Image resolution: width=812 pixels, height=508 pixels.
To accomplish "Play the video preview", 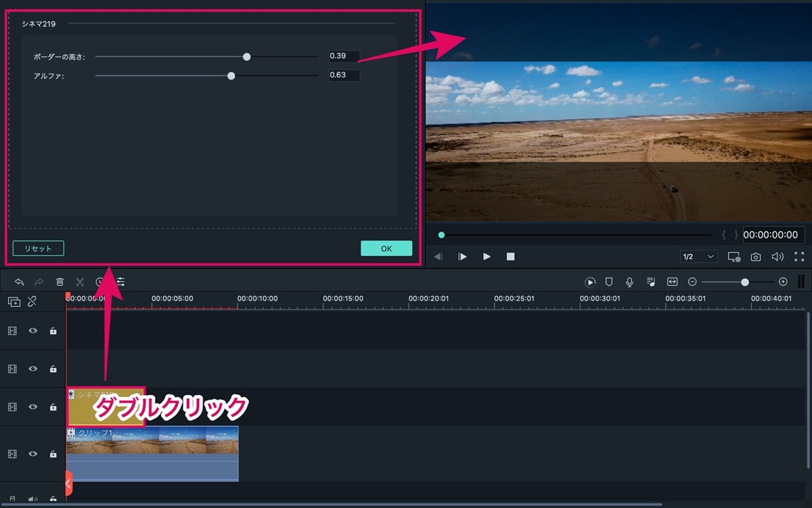I will [x=487, y=257].
